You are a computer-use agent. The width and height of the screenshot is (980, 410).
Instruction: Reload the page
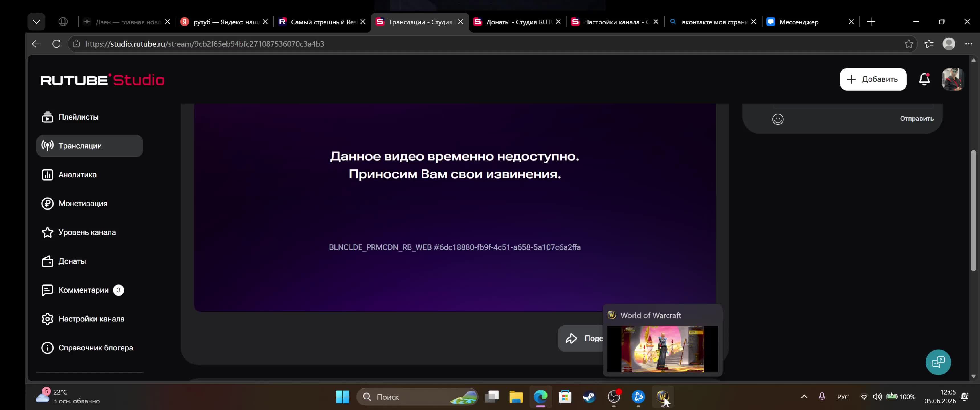[x=56, y=44]
